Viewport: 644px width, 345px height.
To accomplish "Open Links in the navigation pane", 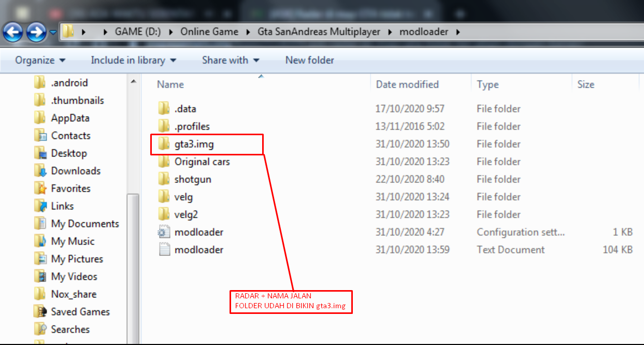I will [63, 206].
